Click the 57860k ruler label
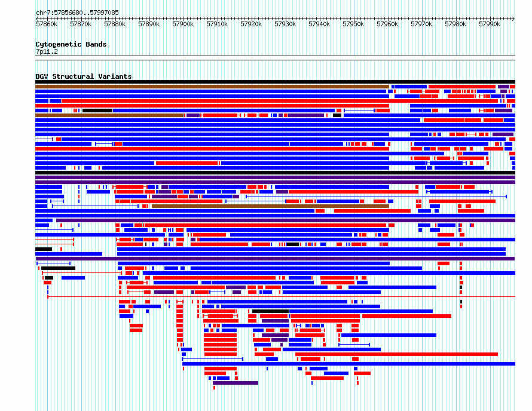This screenshot has height=411, width=532. (47, 24)
